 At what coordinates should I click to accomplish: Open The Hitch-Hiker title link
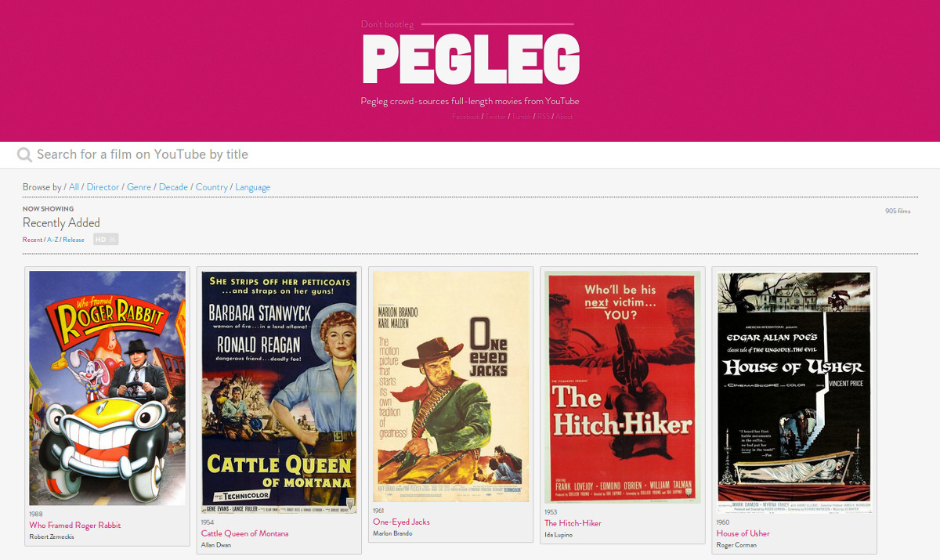pos(573,523)
